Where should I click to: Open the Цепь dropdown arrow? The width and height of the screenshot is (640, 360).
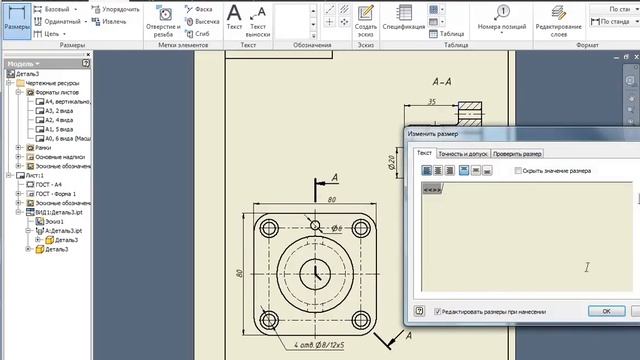(64, 34)
